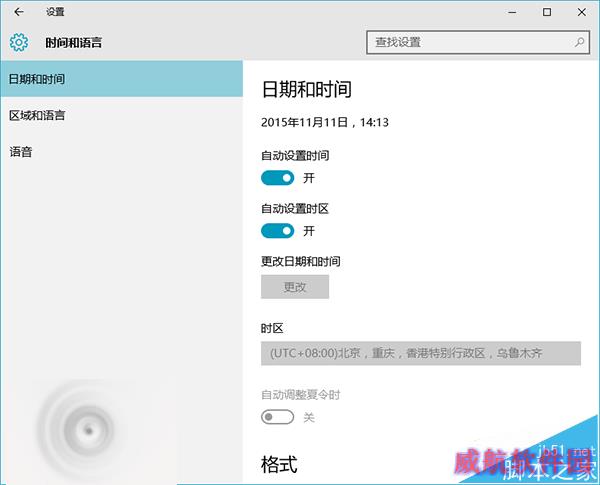Close the settings window
600x485 pixels.
(x=582, y=12)
